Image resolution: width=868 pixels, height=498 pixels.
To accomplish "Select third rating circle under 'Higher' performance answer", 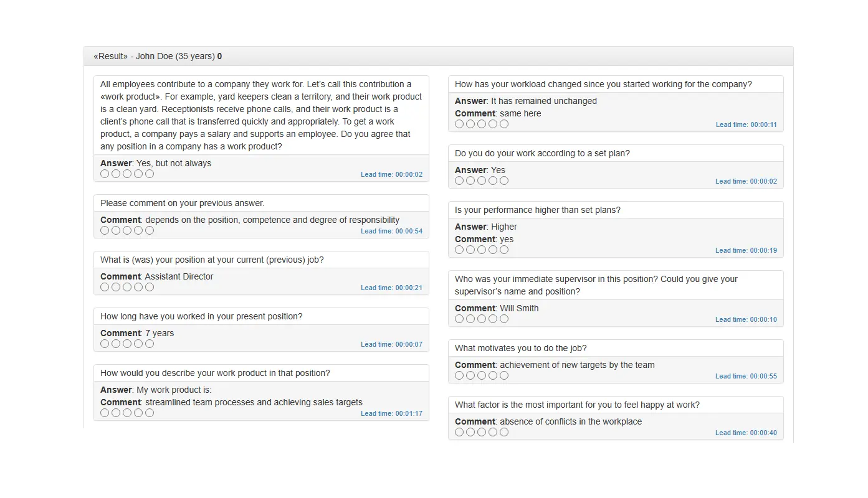I will tap(482, 250).
